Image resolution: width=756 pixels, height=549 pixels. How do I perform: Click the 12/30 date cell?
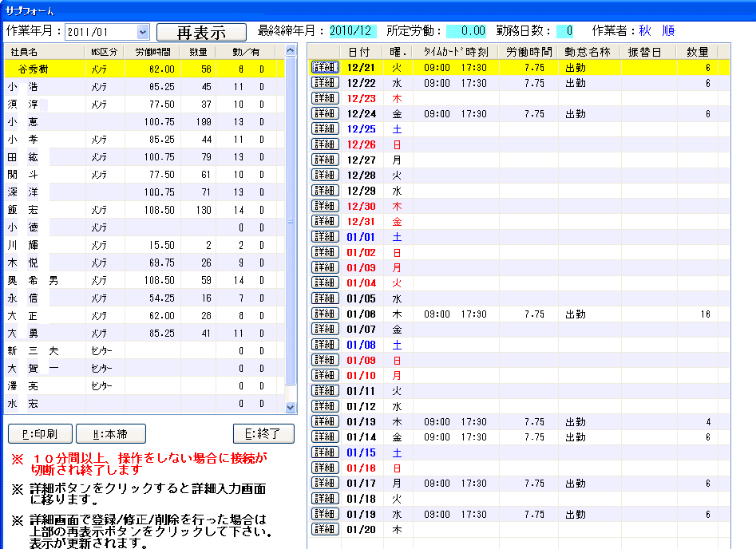[361, 207]
